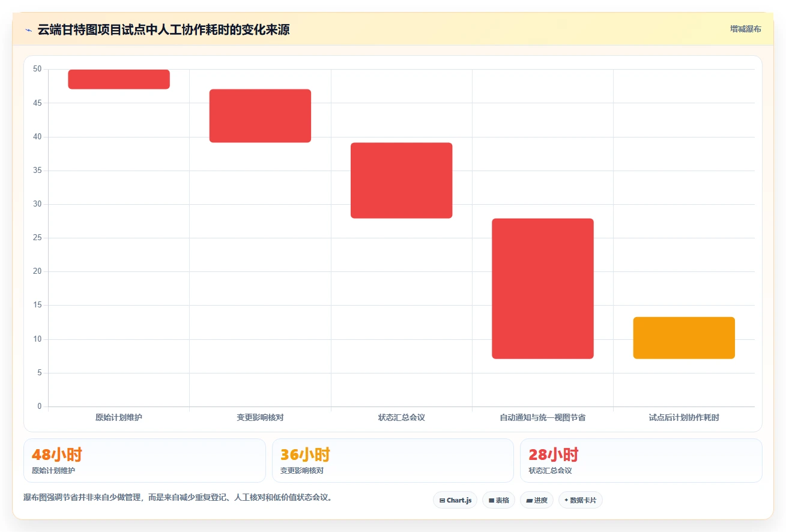This screenshot has width=786, height=532.
Task: Click the red bar for 原始计划维护
Action: (x=119, y=79)
